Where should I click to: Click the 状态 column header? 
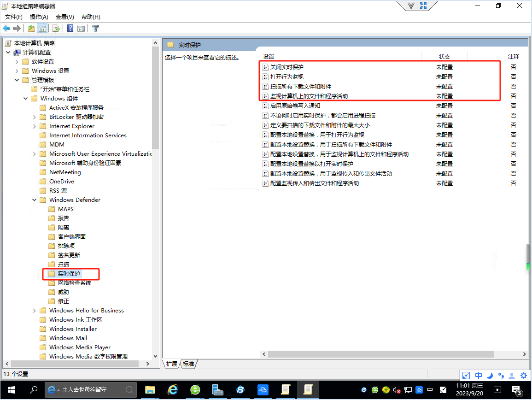(444, 56)
